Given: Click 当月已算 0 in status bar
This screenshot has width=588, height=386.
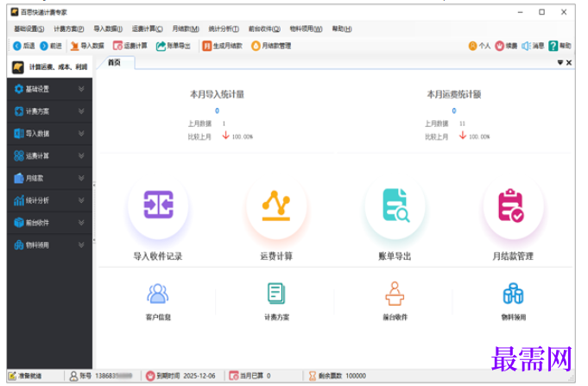Looking at the screenshot, I should coord(250,376).
